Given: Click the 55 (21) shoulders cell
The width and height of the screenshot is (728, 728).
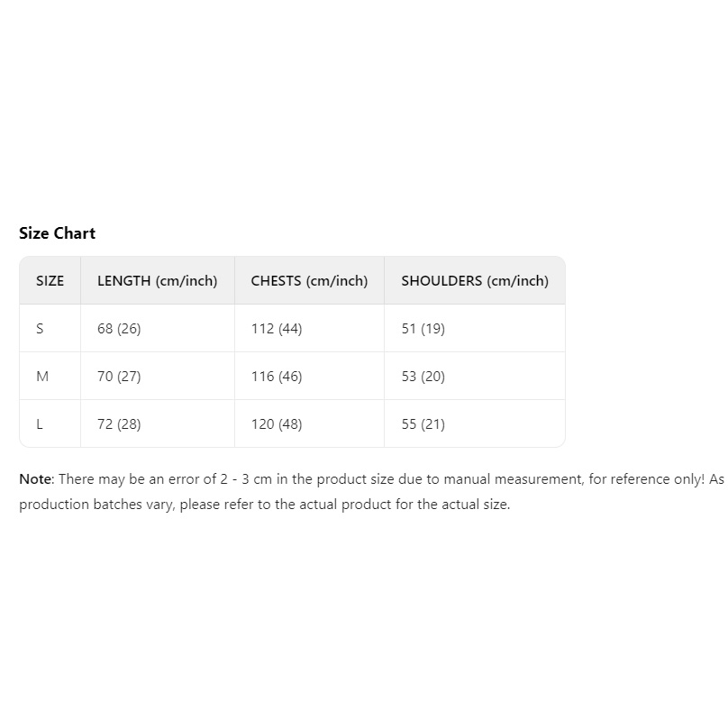Looking at the screenshot, I should [423, 424].
